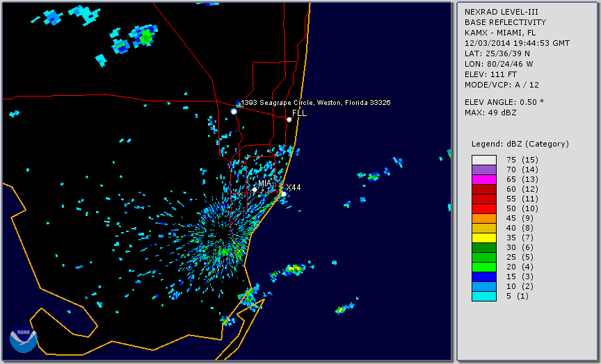Select the 75 dBZ white legend swatch
Viewport: 601px width, 364px height.
click(x=484, y=160)
